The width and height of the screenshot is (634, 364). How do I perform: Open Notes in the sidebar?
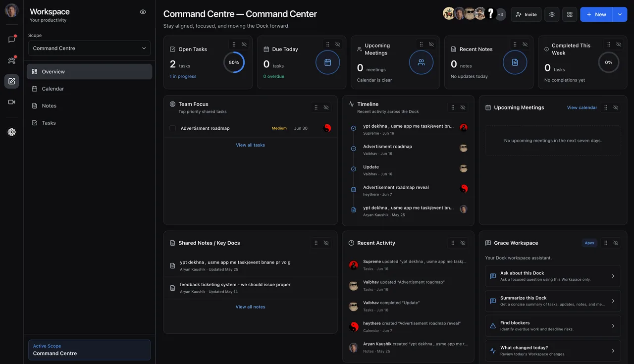[x=89, y=106]
